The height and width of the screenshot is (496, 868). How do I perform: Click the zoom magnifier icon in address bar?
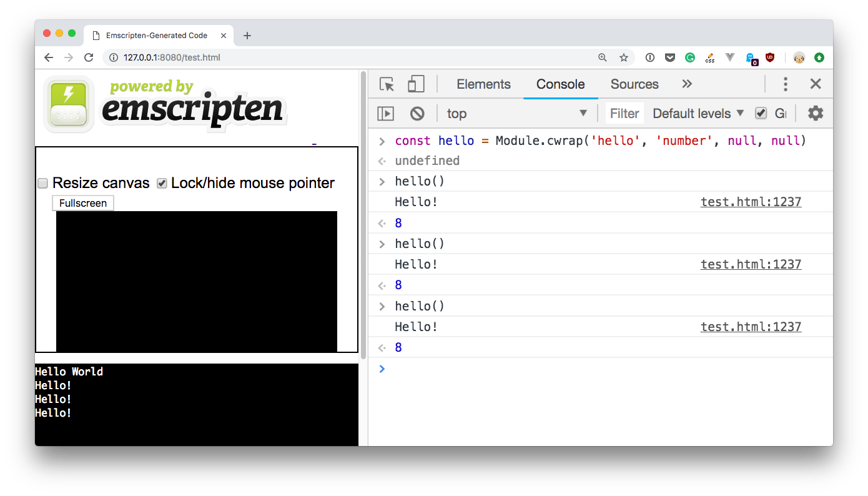(603, 57)
